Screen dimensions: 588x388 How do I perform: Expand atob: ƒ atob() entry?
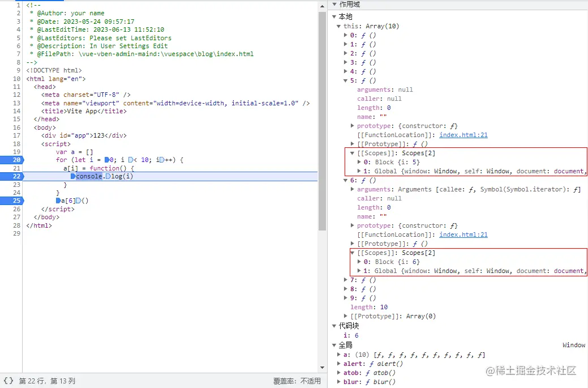tap(339, 372)
